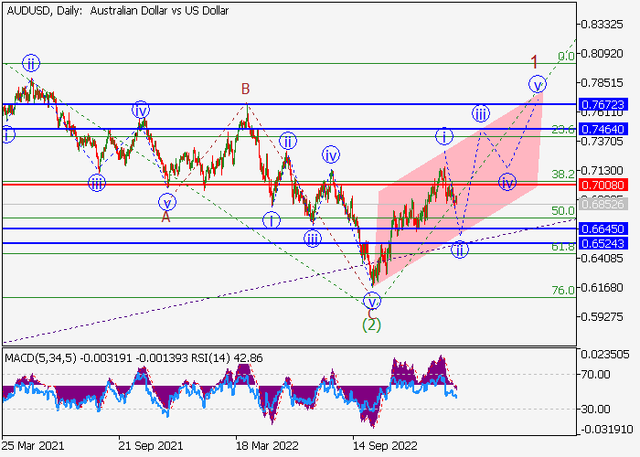Screen dimensions: 640x457
Task: Click the 38.2 Fibonacci level label
Action: (563, 173)
